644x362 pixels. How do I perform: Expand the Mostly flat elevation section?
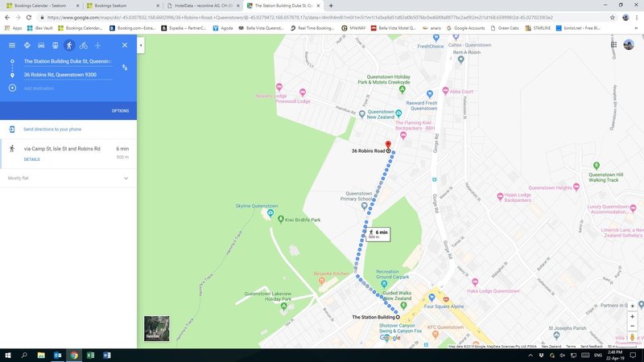[x=126, y=178]
